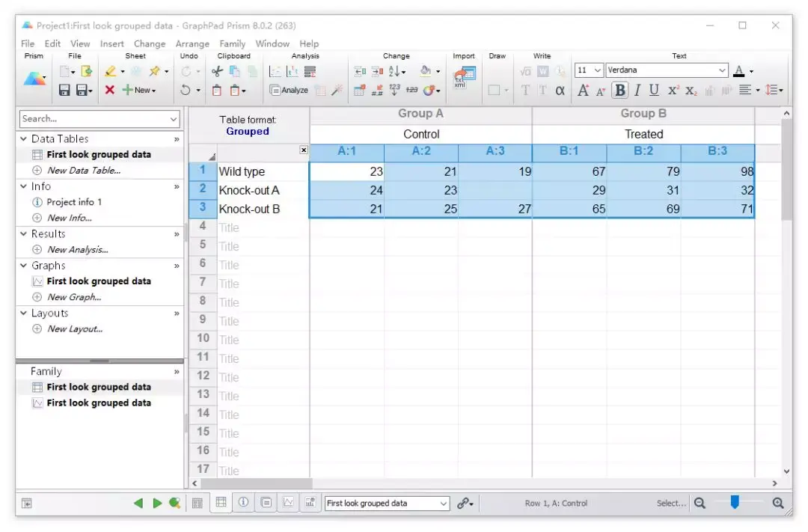Toggle superscript formatting

click(673, 91)
